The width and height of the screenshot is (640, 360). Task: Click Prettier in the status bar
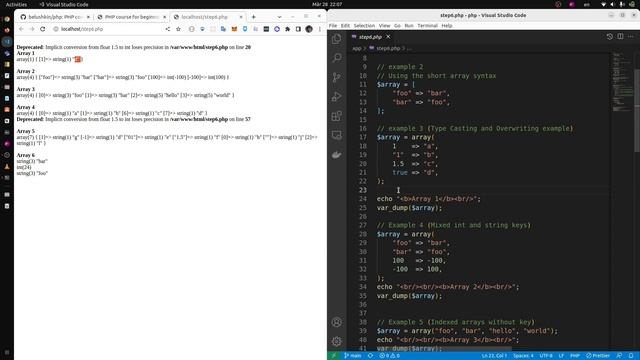coord(598,356)
